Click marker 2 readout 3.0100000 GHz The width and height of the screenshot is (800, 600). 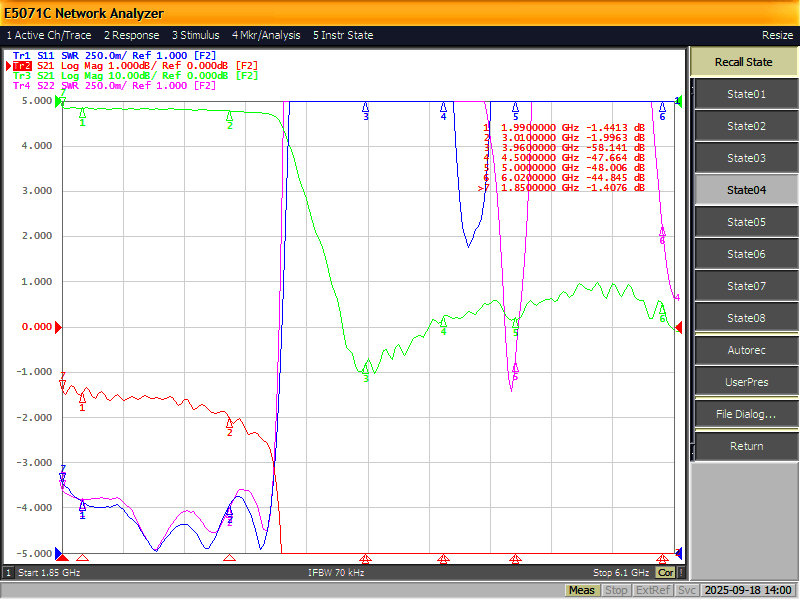tap(564, 138)
